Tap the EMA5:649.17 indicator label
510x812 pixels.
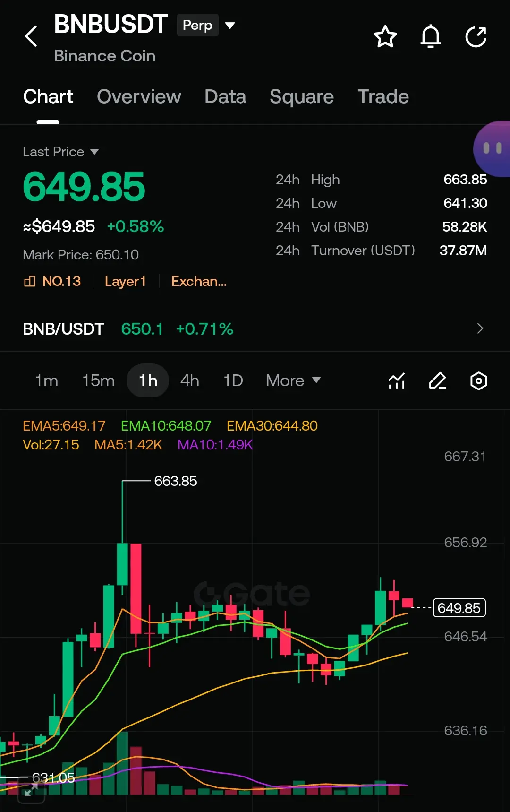pos(64,426)
